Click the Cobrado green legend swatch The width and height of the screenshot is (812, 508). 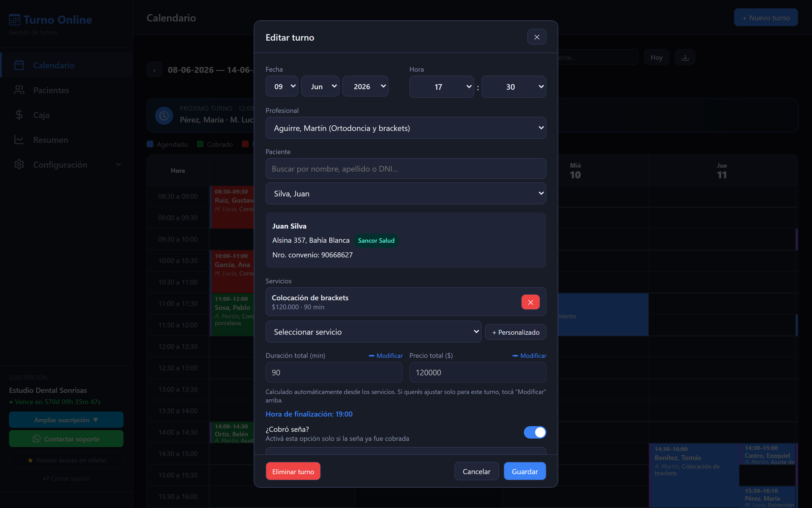pos(200,144)
